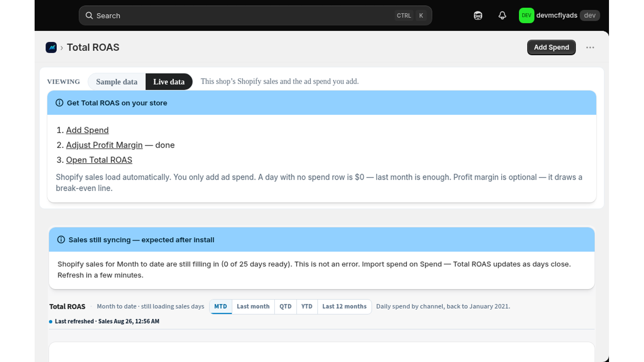Choose the YTD range

coord(307,306)
